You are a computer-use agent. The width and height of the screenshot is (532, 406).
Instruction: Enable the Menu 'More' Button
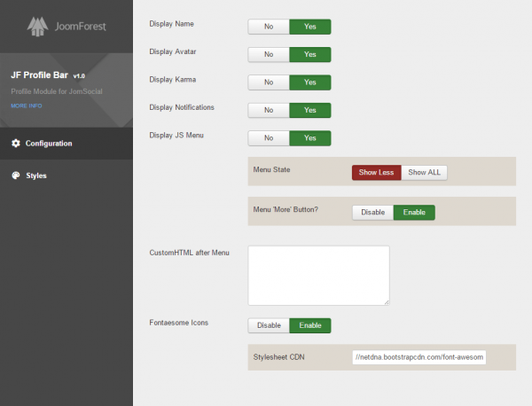414,213
